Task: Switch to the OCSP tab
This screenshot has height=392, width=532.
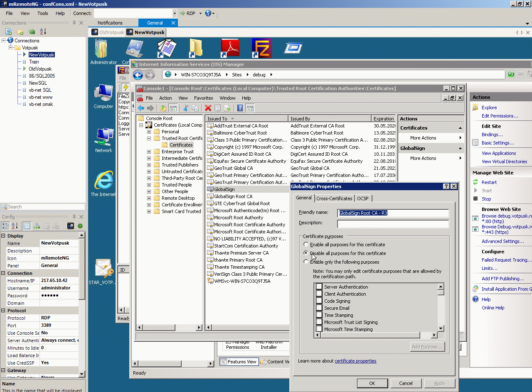Action: [x=363, y=198]
